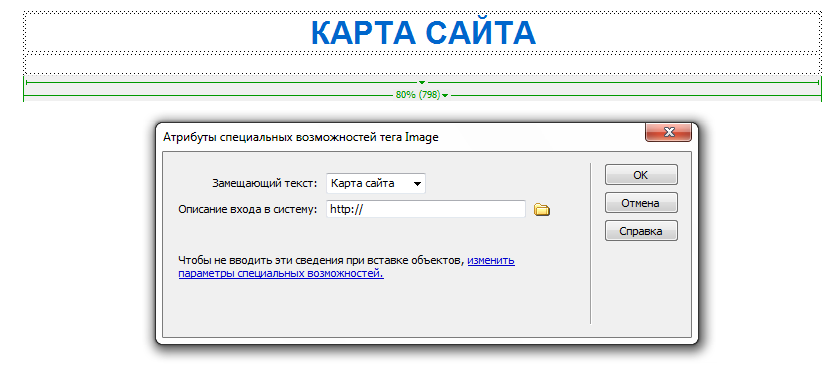Click the dialog title bar Атрибуты специальных возможностей
Screen dimensions: 839x375
tap(300, 137)
